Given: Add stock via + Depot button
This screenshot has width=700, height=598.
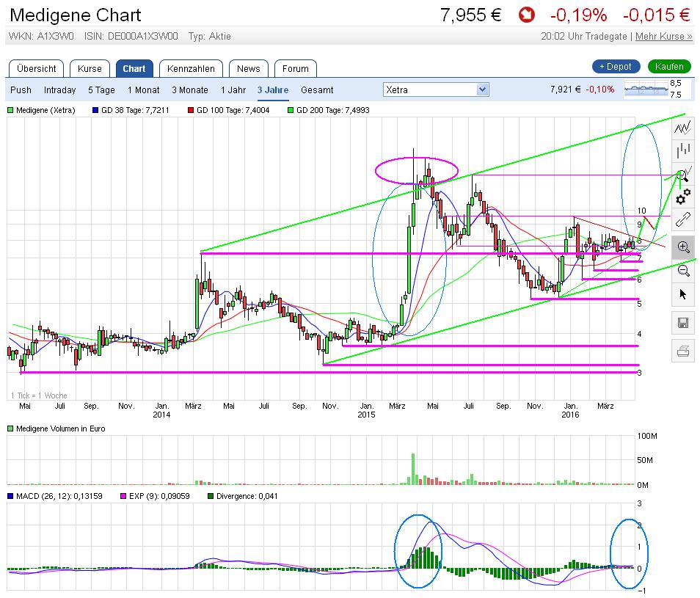Looking at the screenshot, I should (616, 67).
